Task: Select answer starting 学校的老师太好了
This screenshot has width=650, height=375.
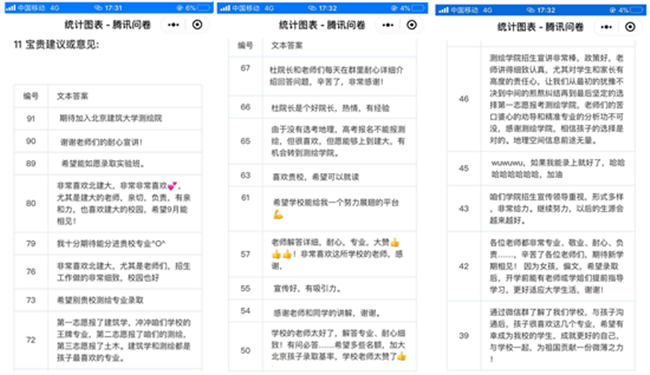Action: 339,345
